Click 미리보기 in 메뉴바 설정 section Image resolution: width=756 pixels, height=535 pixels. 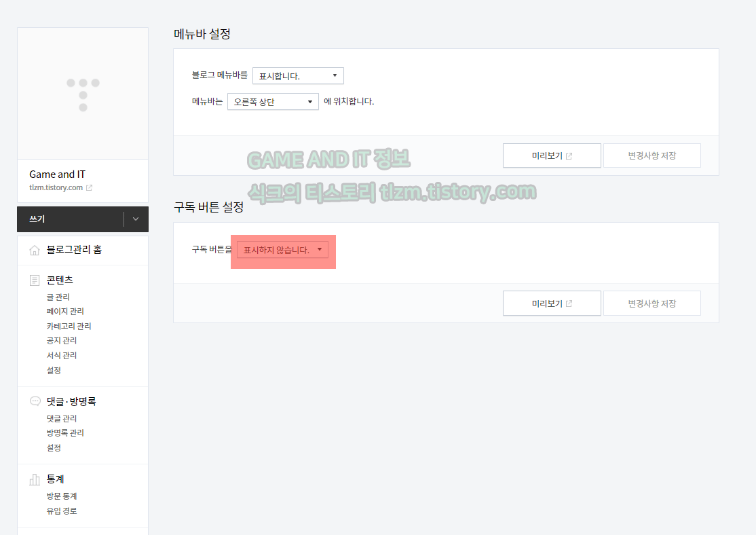552,155
